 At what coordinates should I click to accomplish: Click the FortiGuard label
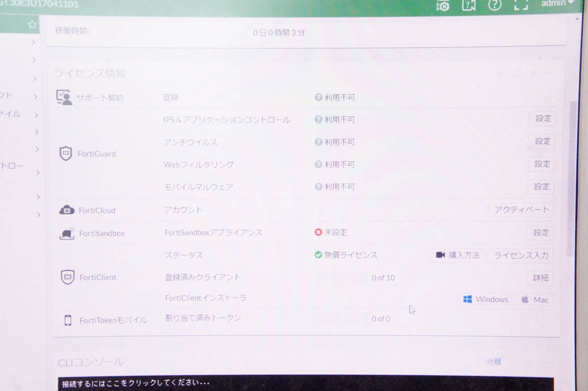point(97,154)
